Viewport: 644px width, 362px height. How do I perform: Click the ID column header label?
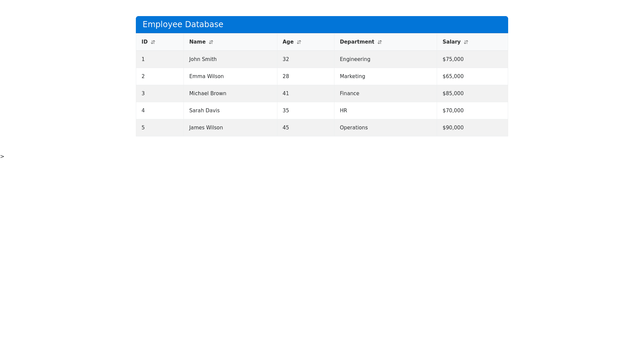coord(145,42)
